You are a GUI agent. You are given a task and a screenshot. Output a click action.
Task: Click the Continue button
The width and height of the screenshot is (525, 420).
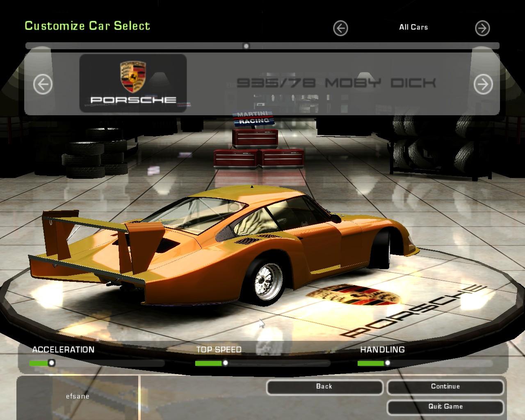pyautogui.click(x=445, y=387)
